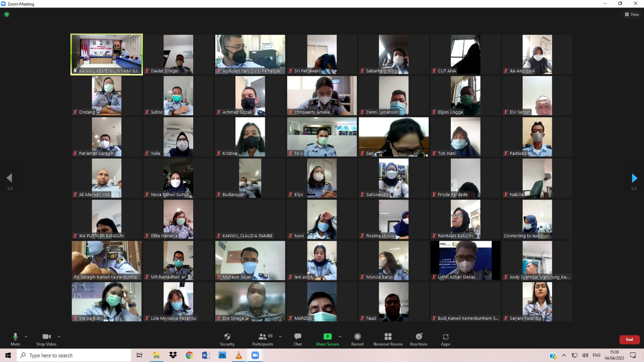Click name label Nova Kanwil Sumut
This screenshot has height=362, width=644.
pos(171,195)
